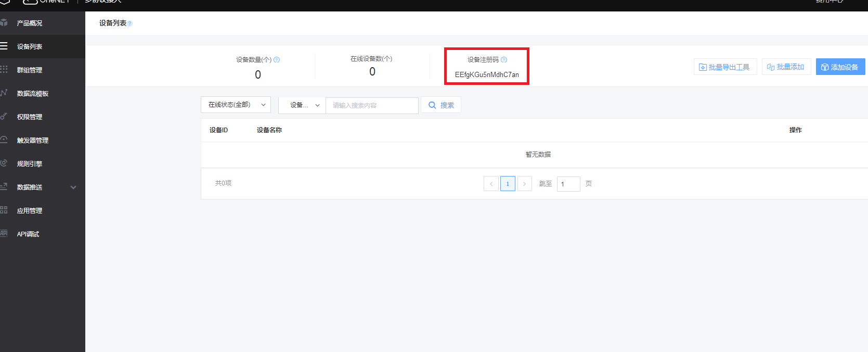
Task: Focus the 请输入搜索内容 search field
Action: click(372, 105)
